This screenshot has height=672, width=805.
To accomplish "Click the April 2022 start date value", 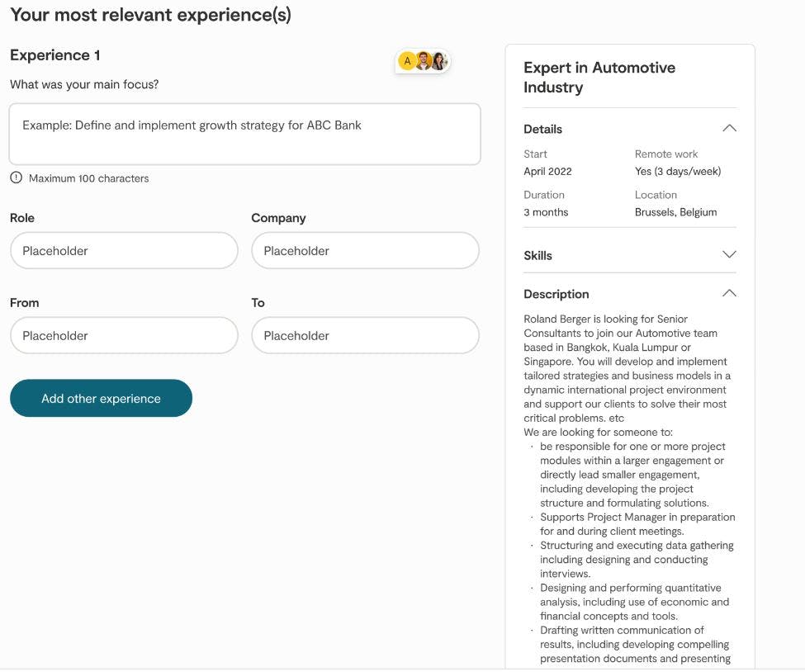I will point(547,172).
